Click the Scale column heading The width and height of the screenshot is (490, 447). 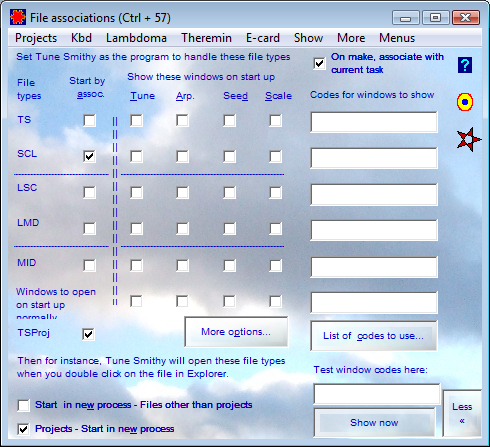(278, 96)
